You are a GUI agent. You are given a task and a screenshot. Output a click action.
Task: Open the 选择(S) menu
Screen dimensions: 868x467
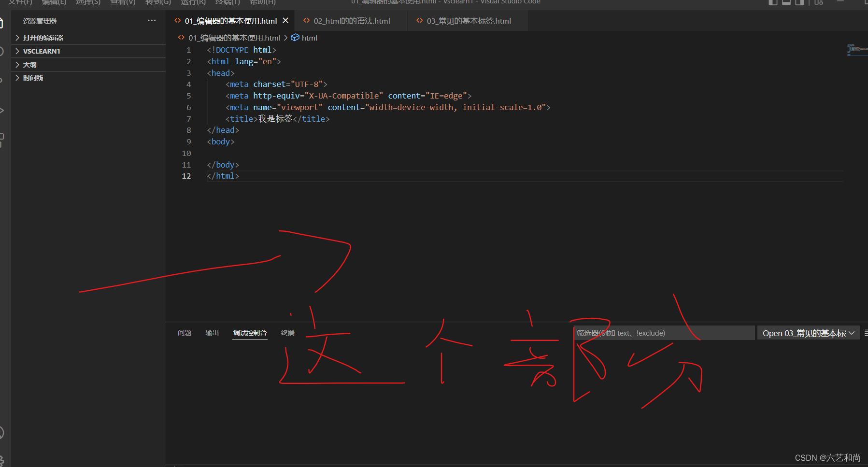[88, 2]
